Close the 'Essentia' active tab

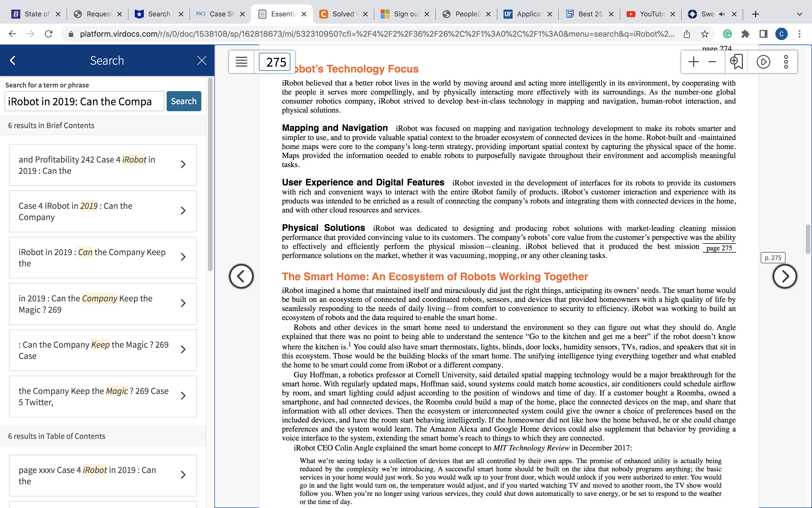pos(304,14)
